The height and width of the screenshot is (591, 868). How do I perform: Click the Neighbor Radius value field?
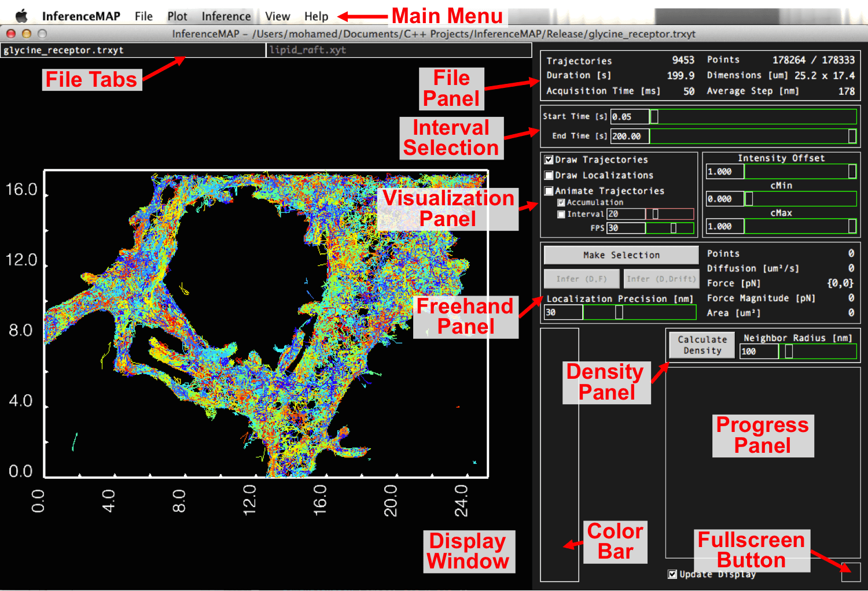pos(759,352)
